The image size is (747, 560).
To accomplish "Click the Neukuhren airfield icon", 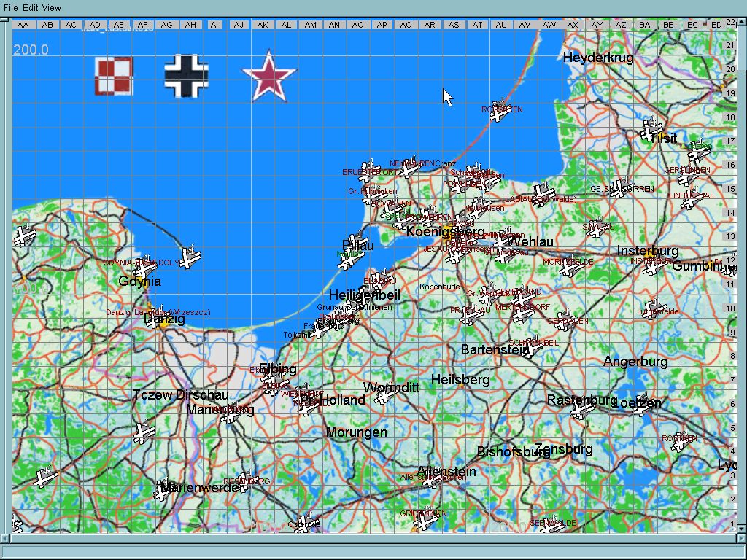I will (x=410, y=167).
